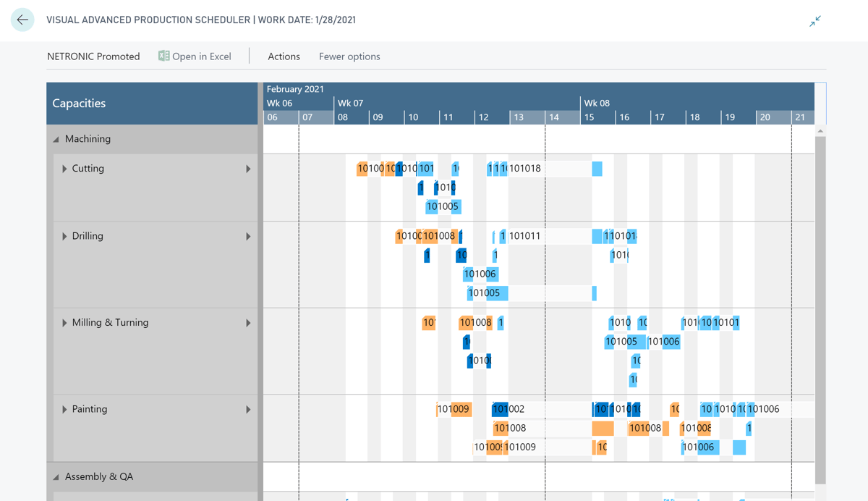Image resolution: width=868 pixels, height=501 pixels.
Task: Expand the Drilling capacity row
Action: 64,236
